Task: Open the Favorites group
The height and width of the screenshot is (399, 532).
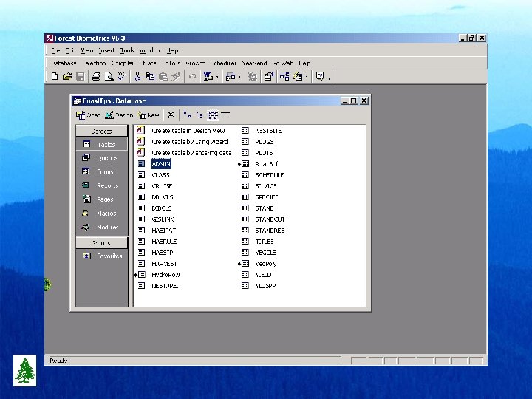Action: (x=101, y=256)
